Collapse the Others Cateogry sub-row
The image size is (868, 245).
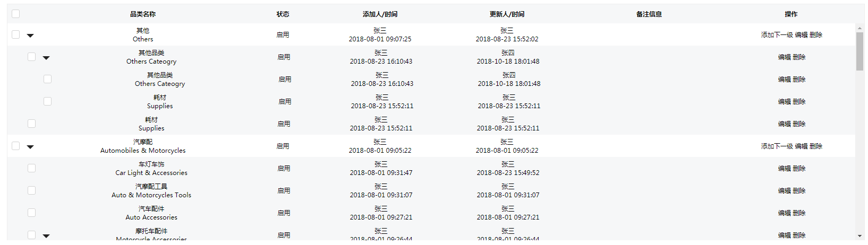click(x=46, y=58)
